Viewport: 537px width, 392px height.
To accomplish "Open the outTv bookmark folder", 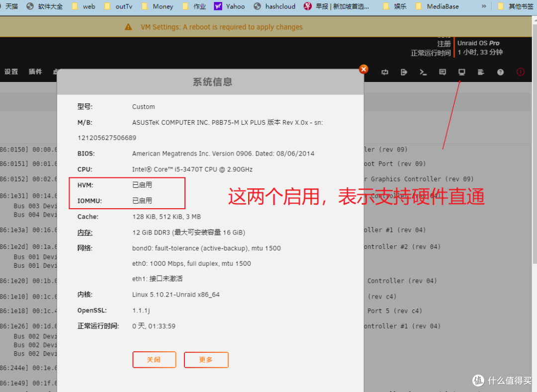I will [x=118, y=6].
